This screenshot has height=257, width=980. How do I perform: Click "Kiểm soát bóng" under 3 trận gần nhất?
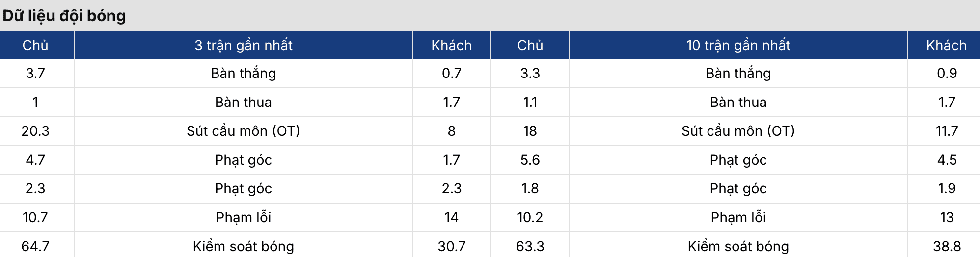point(243,246)
